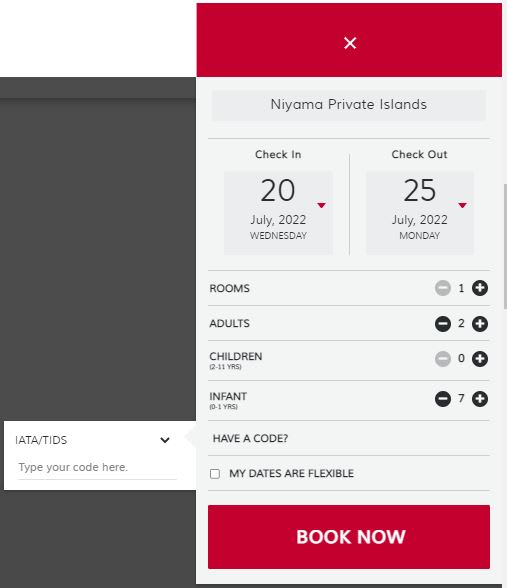Open the Check Out date dropdown arrow

click(x=462, y=205)
